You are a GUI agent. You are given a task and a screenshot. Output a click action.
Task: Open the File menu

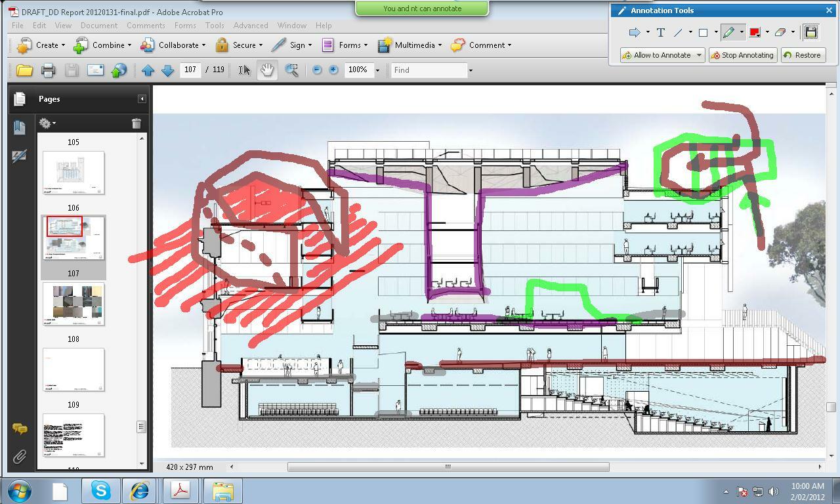pyautogui.click(x=18, y=26)
